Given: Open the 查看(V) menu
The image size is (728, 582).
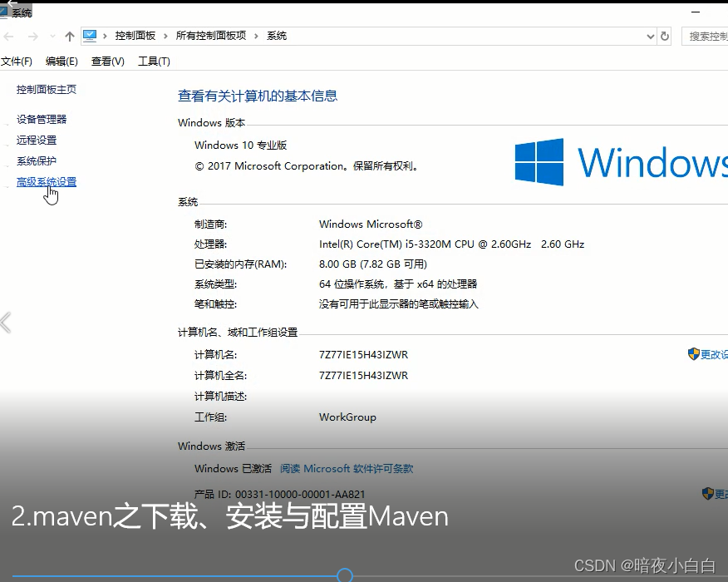Looking at the screenshot, I should (108, 62).
